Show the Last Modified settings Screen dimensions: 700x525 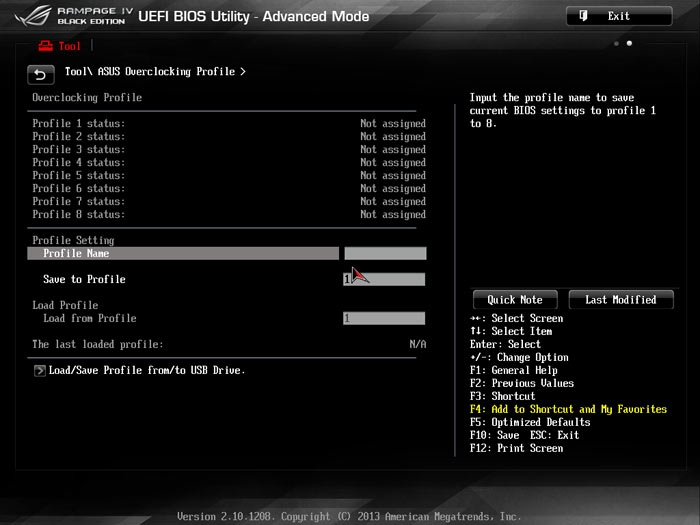point(620,300)
